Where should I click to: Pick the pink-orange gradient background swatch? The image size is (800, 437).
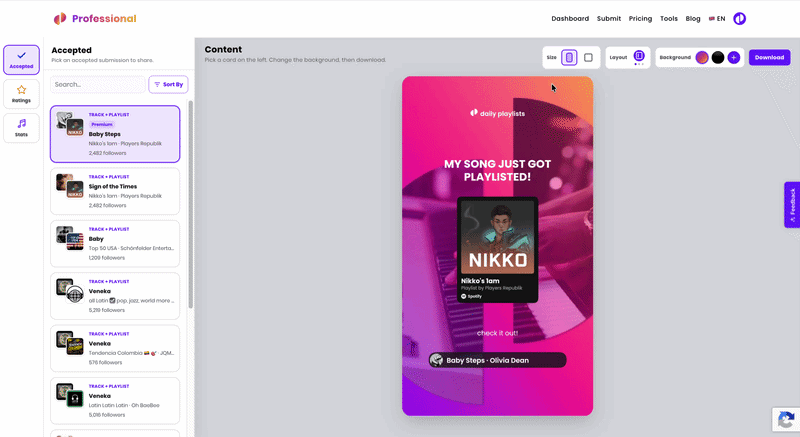click(702, 58)
